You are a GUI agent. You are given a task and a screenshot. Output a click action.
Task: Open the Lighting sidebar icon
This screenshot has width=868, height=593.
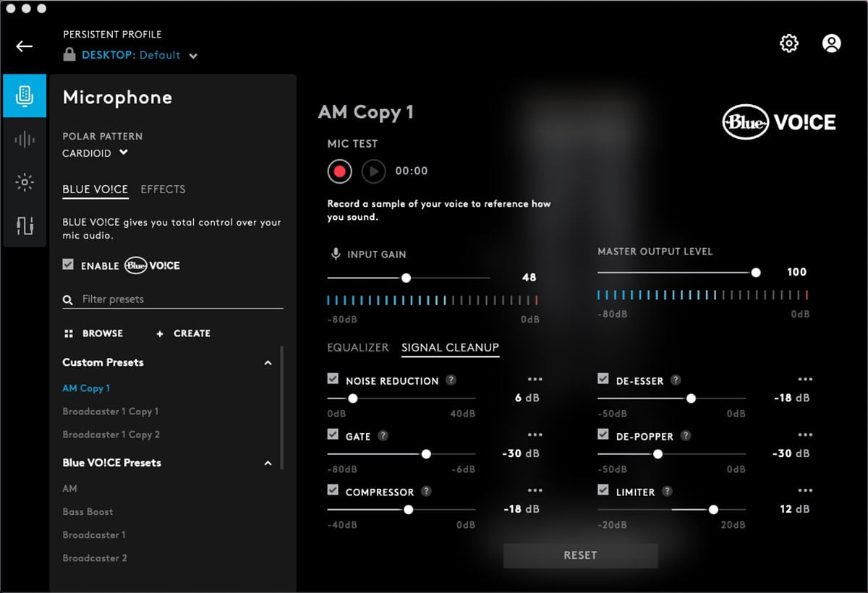pos(25,183)
